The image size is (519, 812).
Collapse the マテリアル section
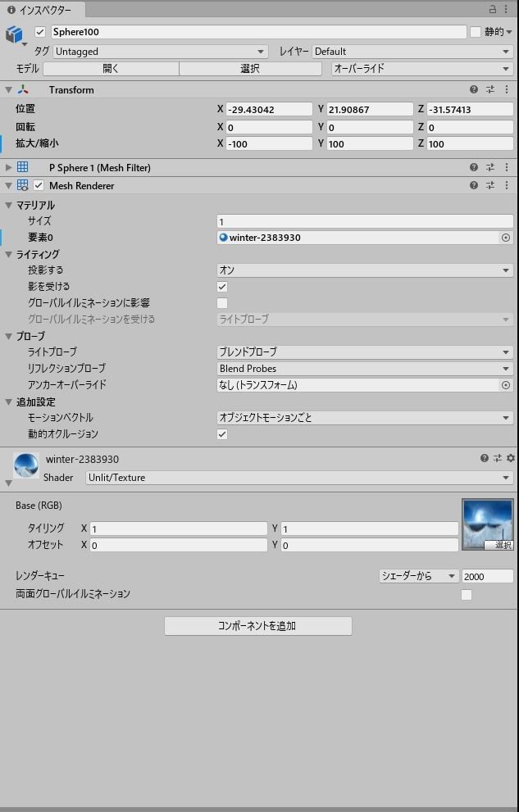point(8,205)
